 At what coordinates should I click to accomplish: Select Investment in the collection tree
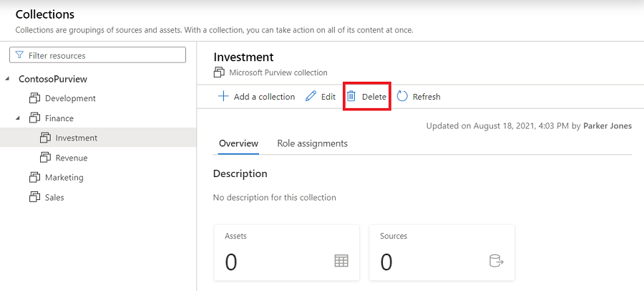pos(76,138)
